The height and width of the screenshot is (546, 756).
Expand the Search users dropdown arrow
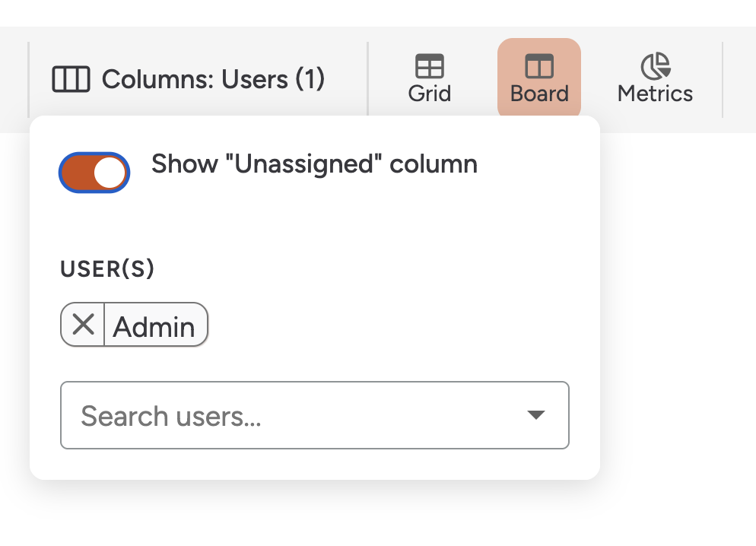coord(536,415)
